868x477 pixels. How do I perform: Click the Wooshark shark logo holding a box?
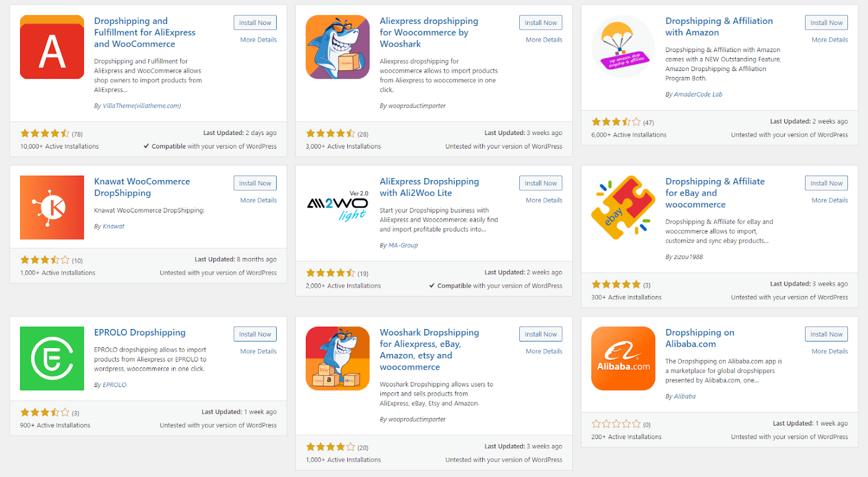pyautogui.click(x=337, y=47)
